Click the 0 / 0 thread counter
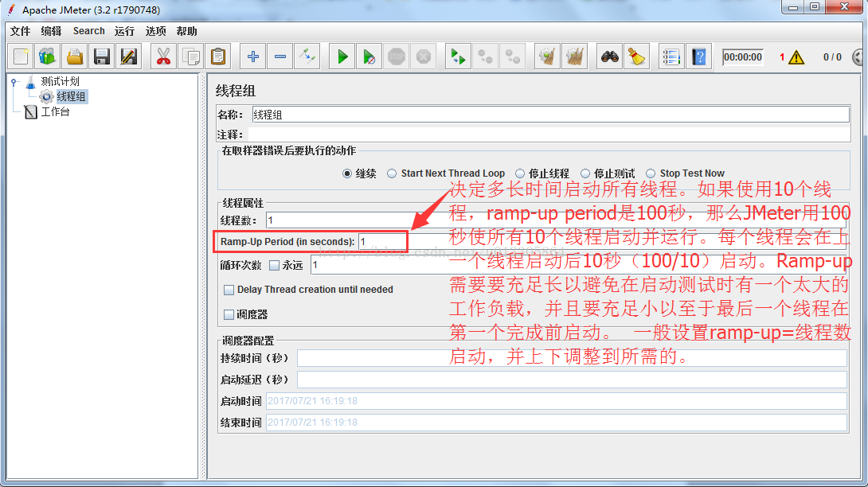 point(832,57)
